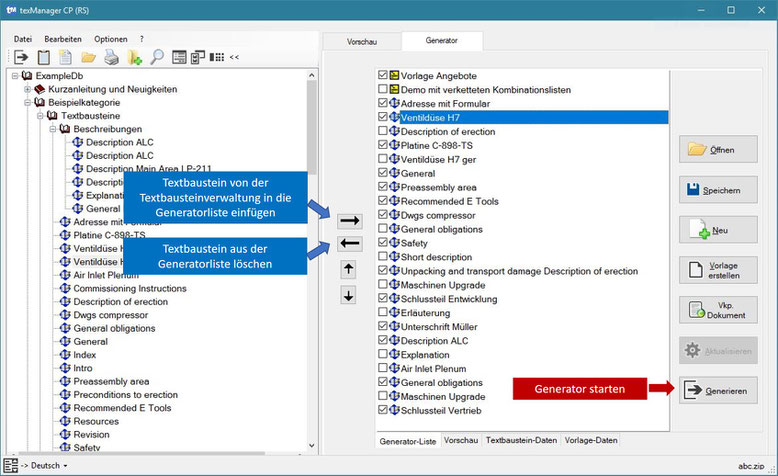
Task: Click the Öffnen button
Action: pos(718,149)
